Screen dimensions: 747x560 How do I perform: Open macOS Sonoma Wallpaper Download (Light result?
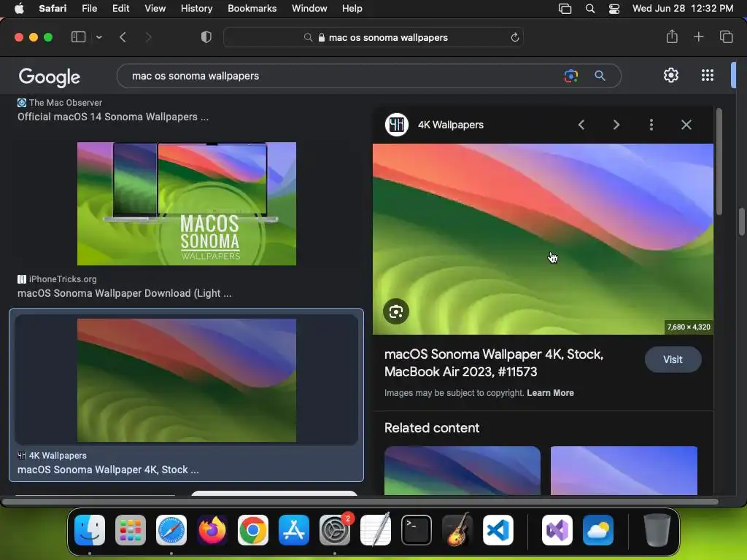(x=124, y=293)
